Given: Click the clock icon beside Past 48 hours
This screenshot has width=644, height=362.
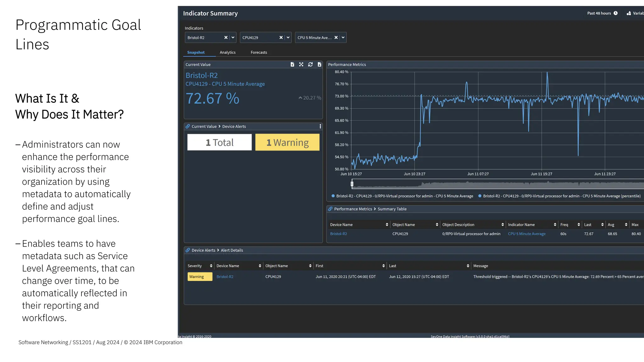Looking at the screenshot, I should 616,13.
